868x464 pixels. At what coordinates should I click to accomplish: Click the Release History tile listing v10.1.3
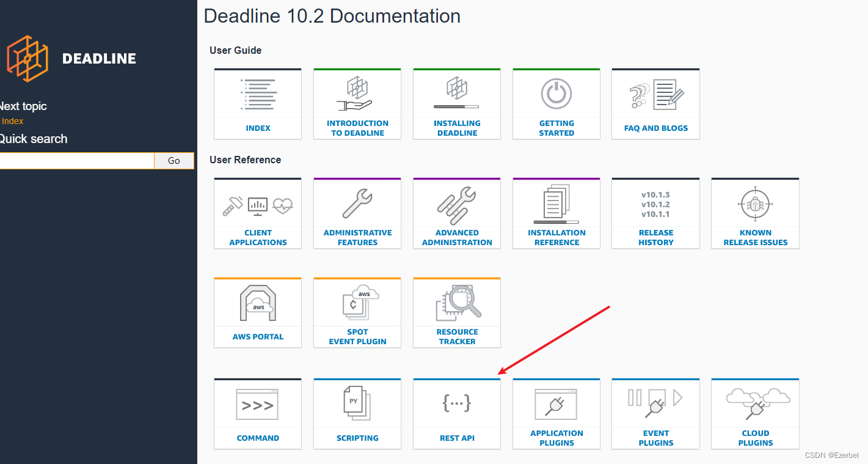coord(655,213)
